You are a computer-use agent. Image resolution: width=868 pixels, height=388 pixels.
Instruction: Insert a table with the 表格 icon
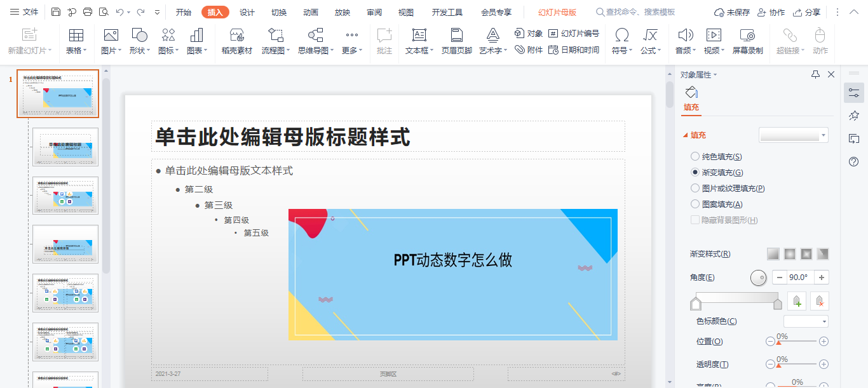tap(76, 35)
